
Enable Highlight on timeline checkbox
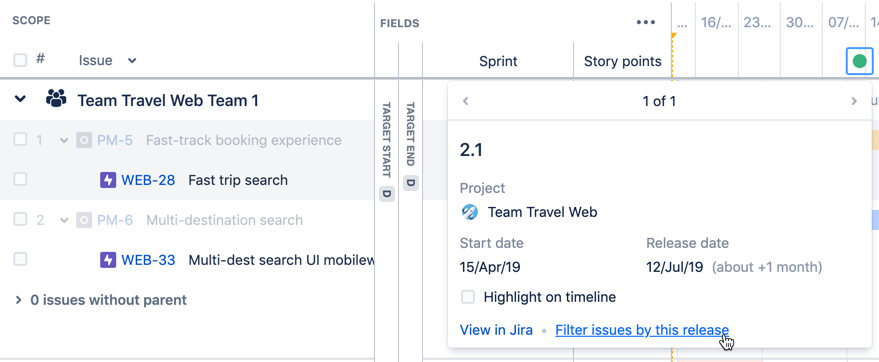pos(468,297)
